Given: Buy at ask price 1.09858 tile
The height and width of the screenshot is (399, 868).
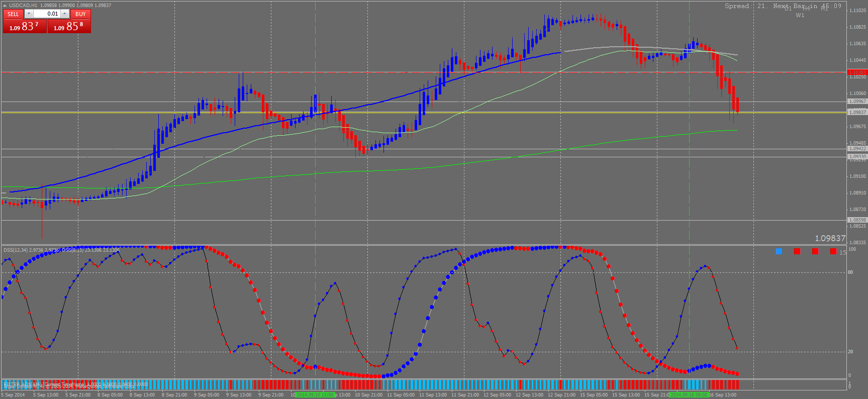Looking at the screenshot, I should point(69,26).
